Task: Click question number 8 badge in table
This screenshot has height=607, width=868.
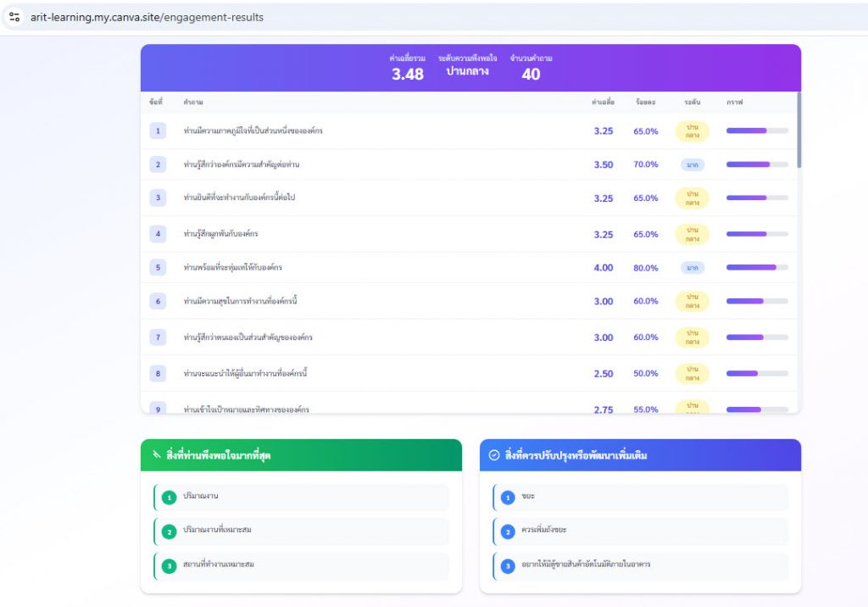Action: coord(158,373)
